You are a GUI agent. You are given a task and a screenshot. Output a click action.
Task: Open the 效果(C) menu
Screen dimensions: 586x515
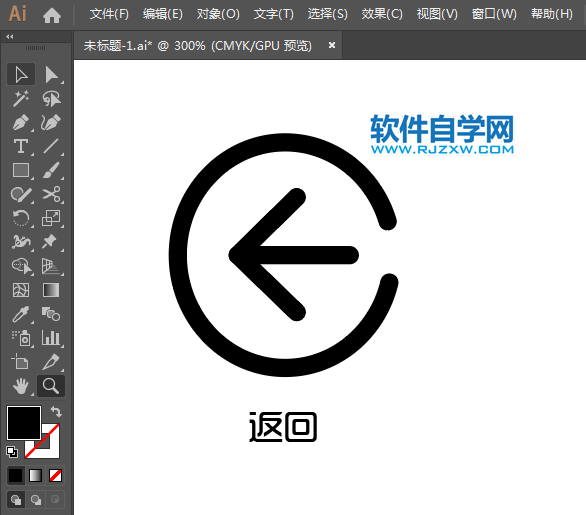tap(382, 14)
